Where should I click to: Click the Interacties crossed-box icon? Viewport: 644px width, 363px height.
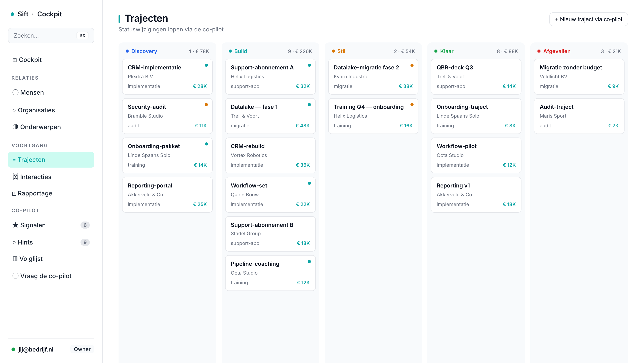tap(15, 177)
